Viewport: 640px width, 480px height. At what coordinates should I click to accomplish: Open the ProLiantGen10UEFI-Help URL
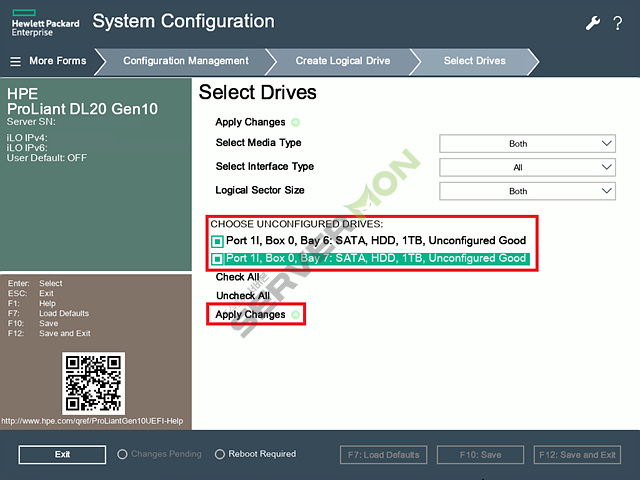[92, 421]
